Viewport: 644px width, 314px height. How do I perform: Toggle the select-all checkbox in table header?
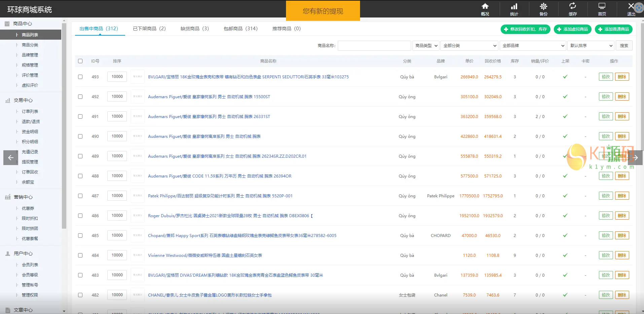click(x=80, y=61)
